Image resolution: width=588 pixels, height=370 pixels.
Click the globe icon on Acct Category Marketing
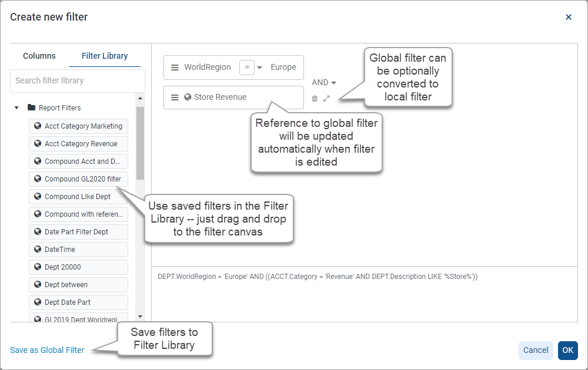(x=38, y=126)
